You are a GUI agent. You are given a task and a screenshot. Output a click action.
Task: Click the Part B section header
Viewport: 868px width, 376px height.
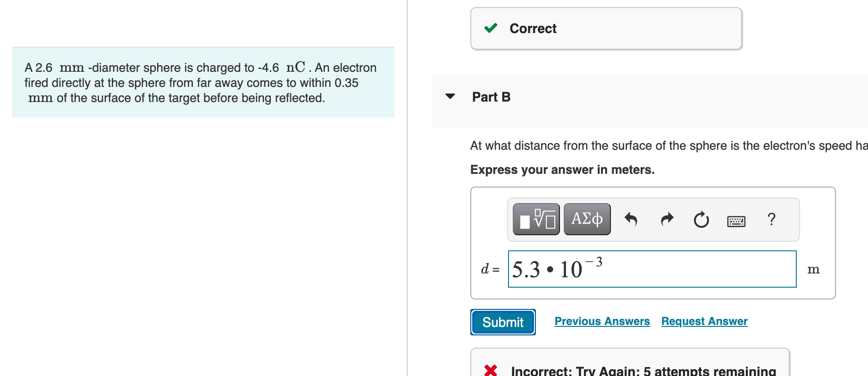[491, 97]
